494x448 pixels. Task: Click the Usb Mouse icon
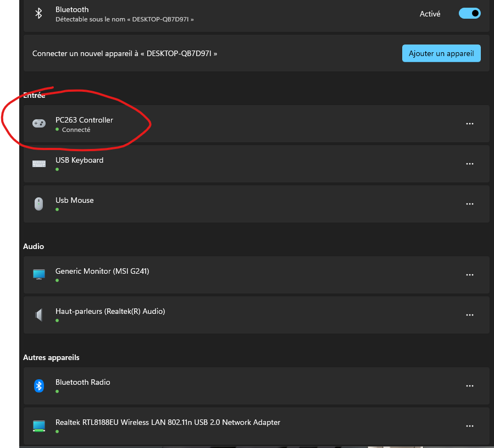tap(39, 204)
